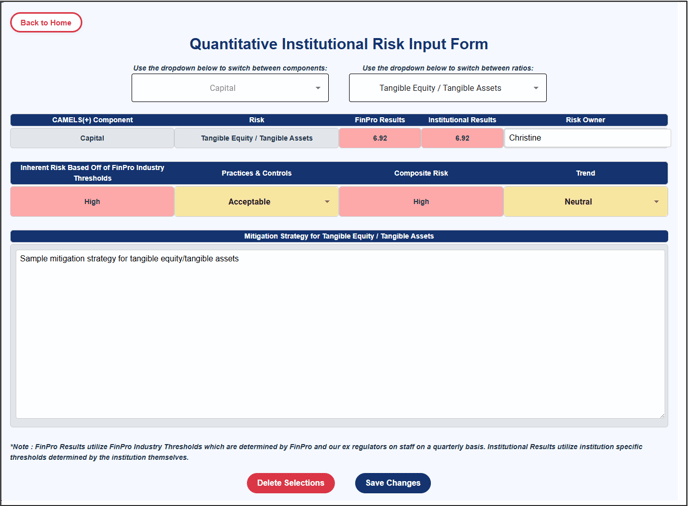The image size is (688, 506).
Task: Click inside the mitigation strategy text area
Action: [340, 334]
